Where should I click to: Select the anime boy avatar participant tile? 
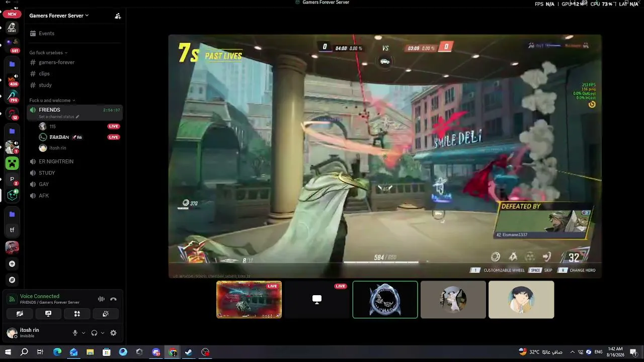(x=521, y=300)
